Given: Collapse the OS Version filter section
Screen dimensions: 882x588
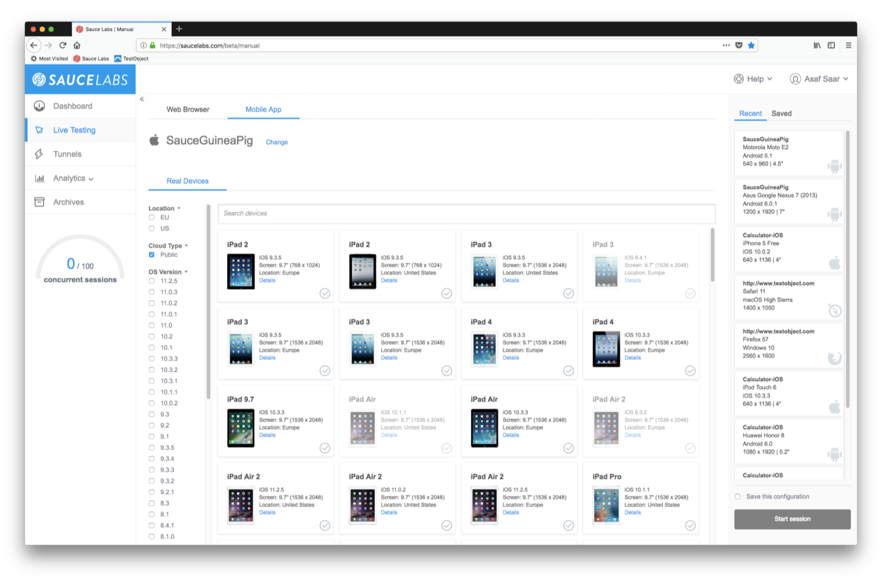Looking at the screenshot, I should (168, 272).
